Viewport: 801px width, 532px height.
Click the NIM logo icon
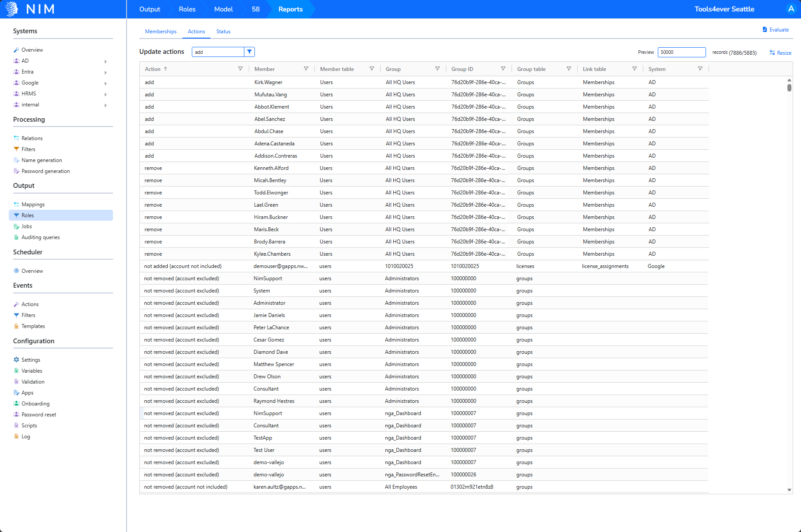point(12,9)
